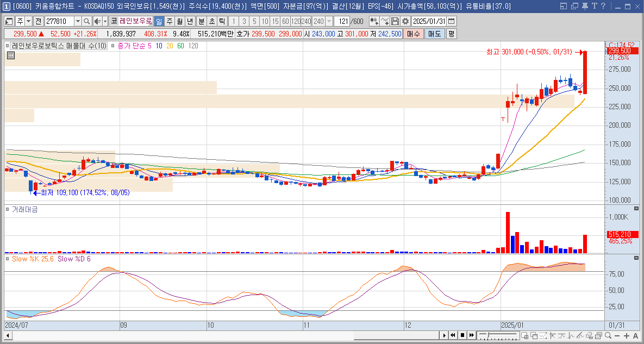The height and width of the screenshot is (344, 644).
Task: Click the pin window icon in title bar
Action: (585, 6)
